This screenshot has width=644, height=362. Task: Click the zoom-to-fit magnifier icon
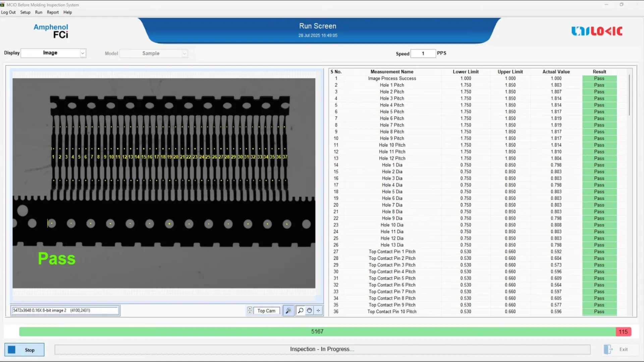288,311
